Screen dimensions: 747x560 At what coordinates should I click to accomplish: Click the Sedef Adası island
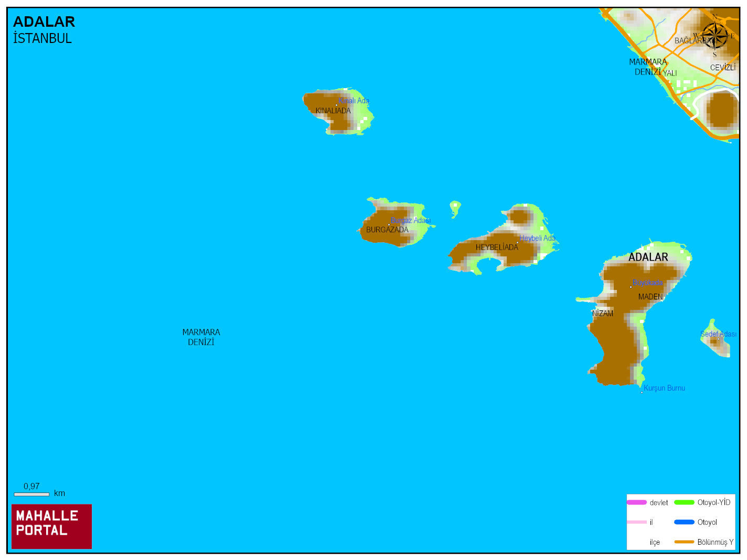point(716,341)
